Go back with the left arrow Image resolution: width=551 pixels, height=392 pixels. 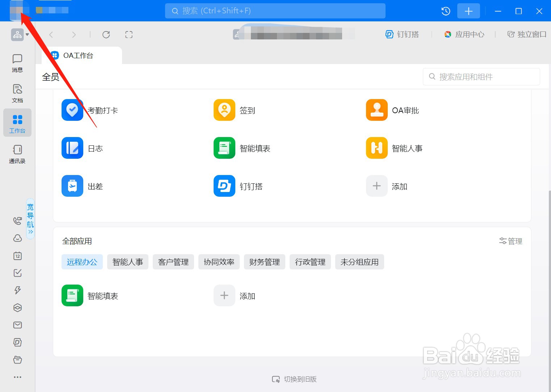click(x=51, y=35)
